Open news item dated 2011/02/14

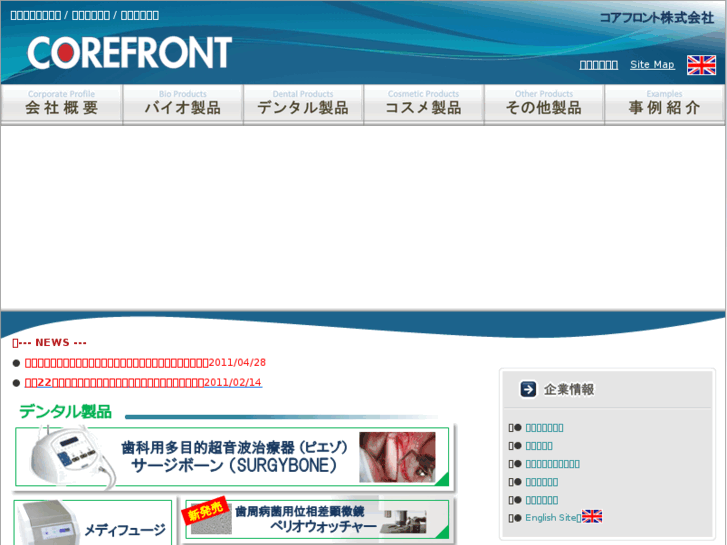[x=143, y=383]
